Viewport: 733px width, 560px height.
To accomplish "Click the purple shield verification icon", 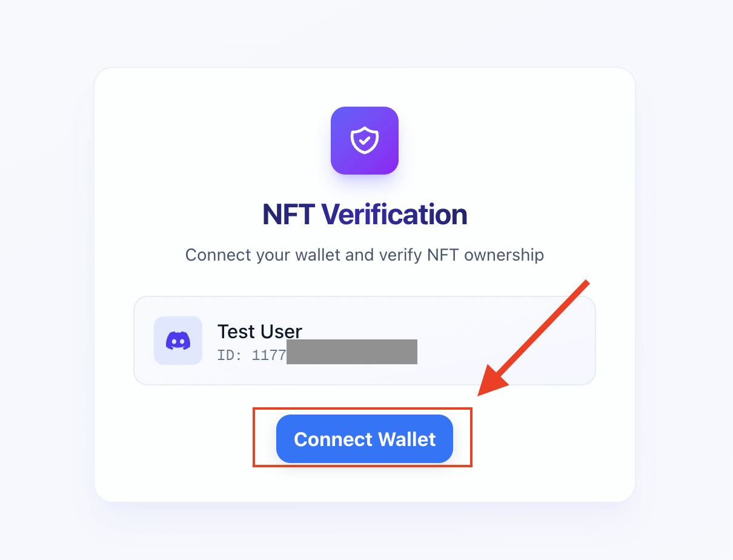I will click(x=365, y=140).
